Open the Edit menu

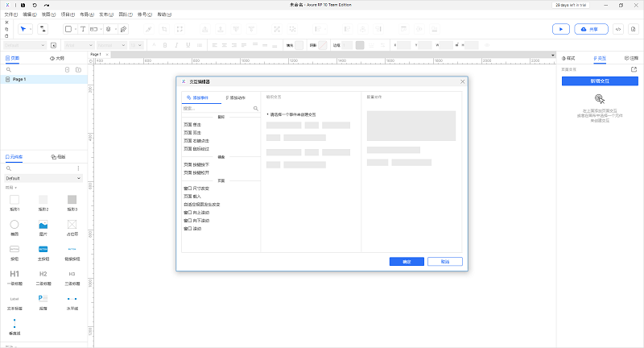[x=30, y=14]
